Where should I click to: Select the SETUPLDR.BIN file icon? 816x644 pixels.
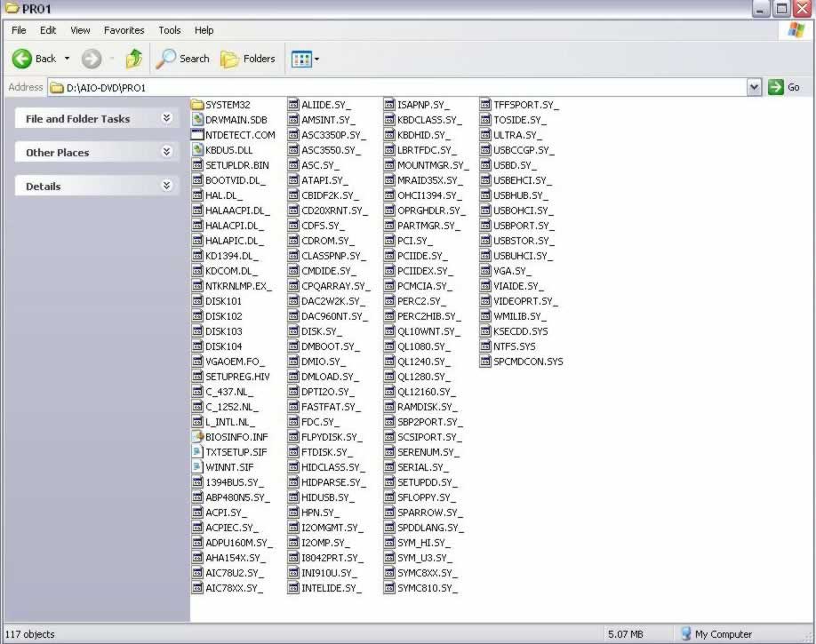pos(197,165)
